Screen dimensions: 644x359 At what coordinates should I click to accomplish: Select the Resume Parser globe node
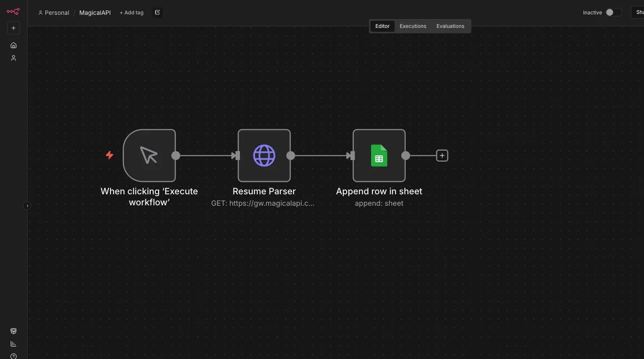pyautogui.click(x=264, y=155)
